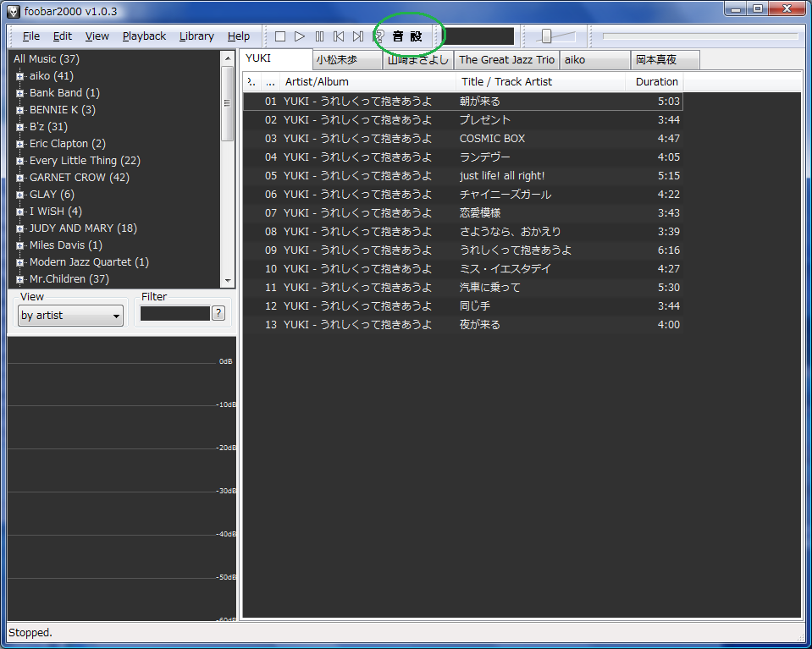This screenshot has width=812, height=649.
Task: Expand the Every Little Thing (22) node
Action: (19, 162)
